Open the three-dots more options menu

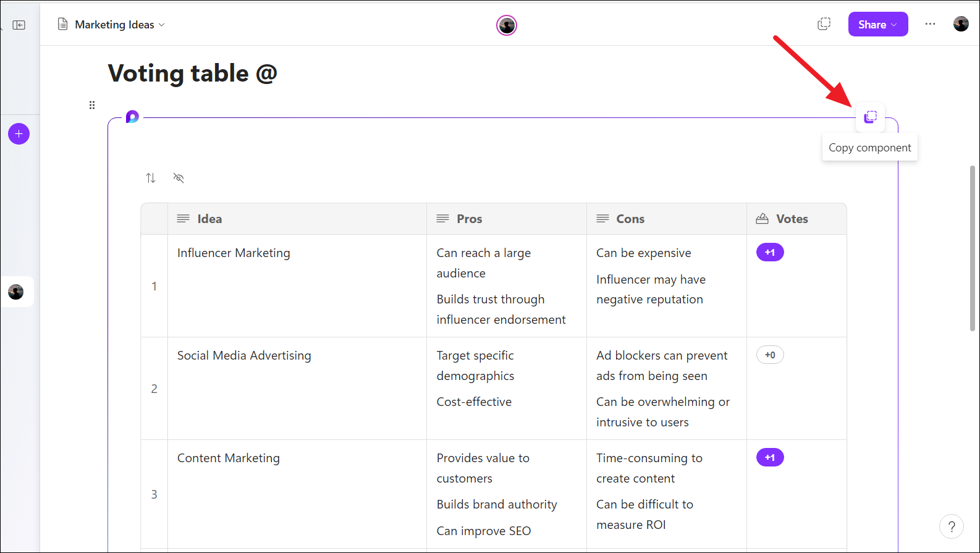click(x=930, y=24)
